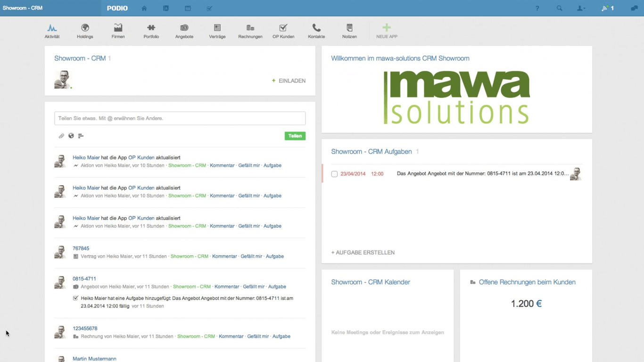Open the Firmen app

coord(118,31)
